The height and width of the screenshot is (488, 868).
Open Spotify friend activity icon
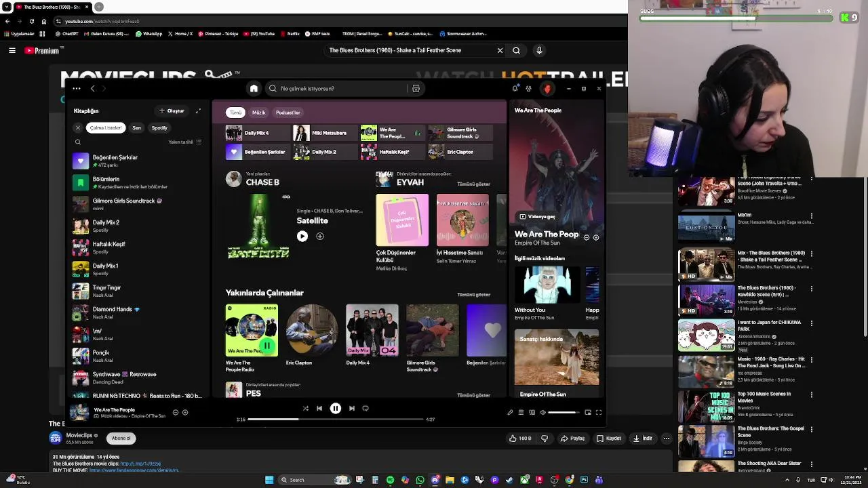[x=529, y=89]
